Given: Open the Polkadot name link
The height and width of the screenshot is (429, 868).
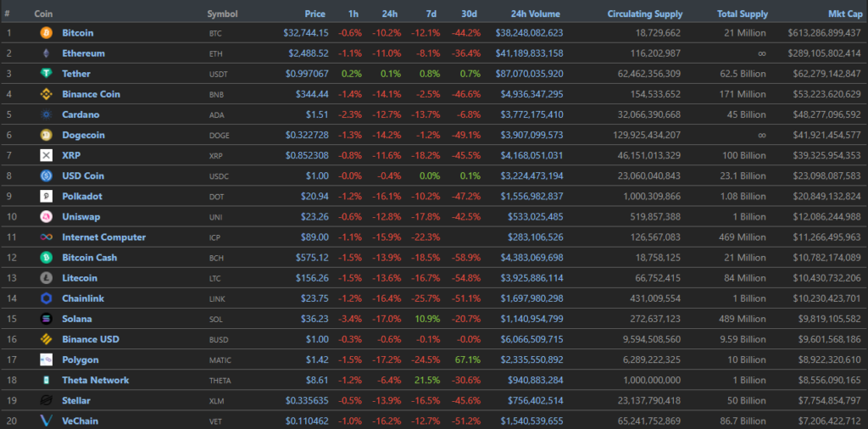Looking at the screenshot, I should (82, 197).
